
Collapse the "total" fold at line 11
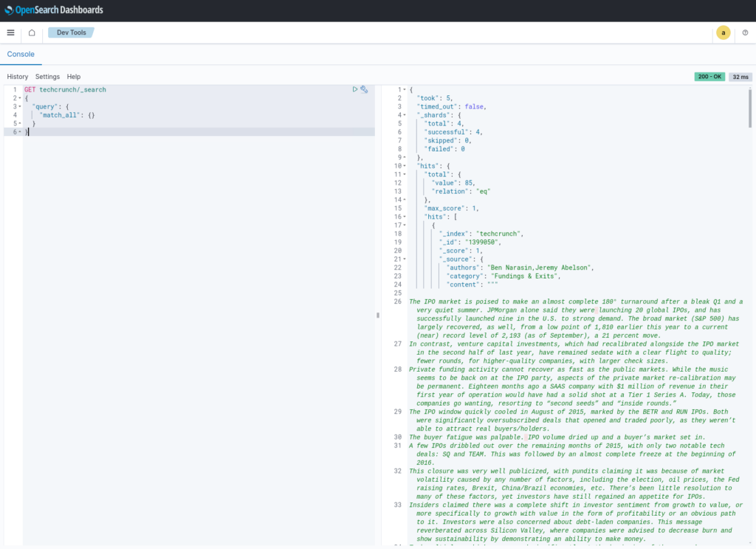click(x=405, y=174)
